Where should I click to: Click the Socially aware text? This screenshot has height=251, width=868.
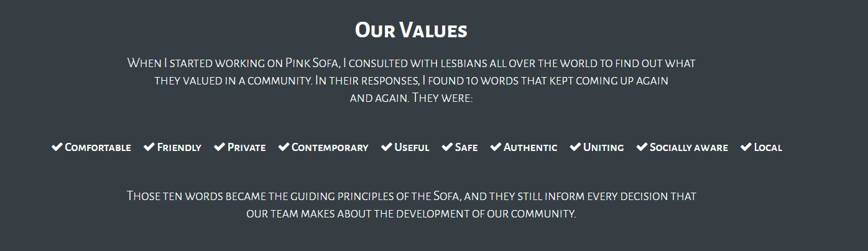[689, 147]
